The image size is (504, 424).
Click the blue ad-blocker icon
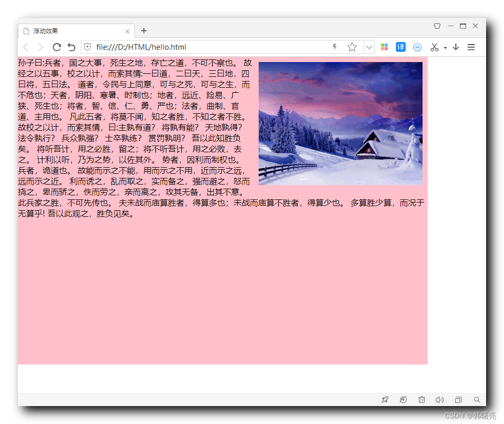[x=417, y=47]
